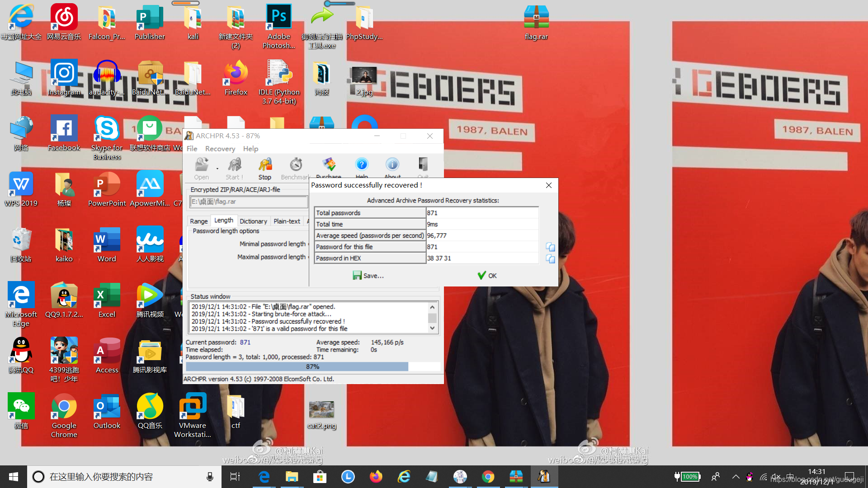Open the dropdown arrow next to Open

(x=217, y=169)
